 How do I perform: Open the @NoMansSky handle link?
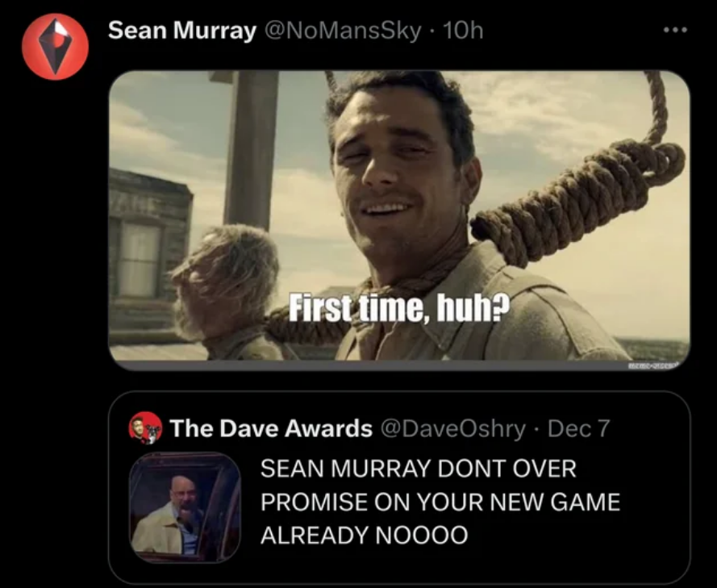point(340,31)
